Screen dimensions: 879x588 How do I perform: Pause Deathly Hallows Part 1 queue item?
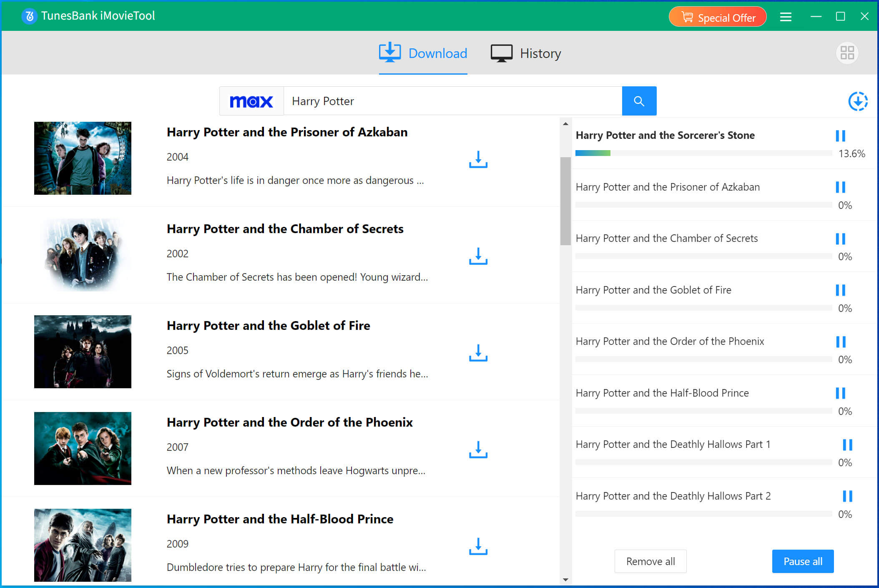[847, 445]
